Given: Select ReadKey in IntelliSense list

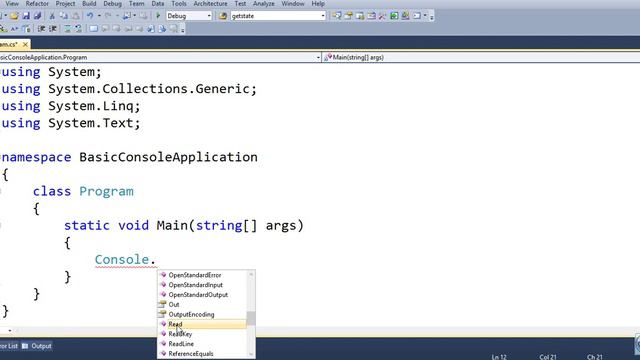Looking at the screenshot, I should 202,334.
